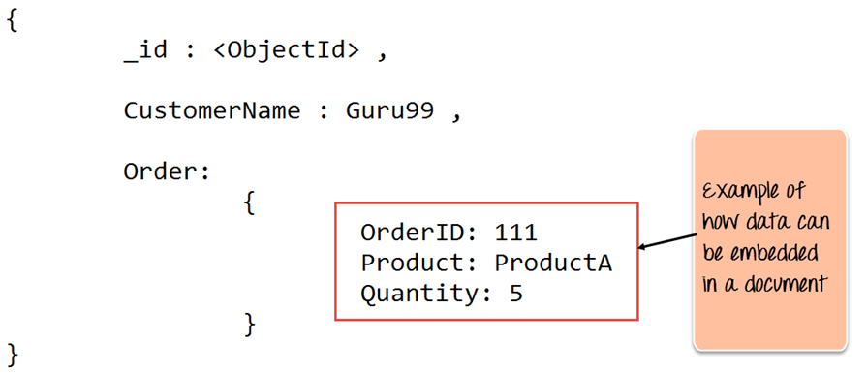This screenshot has height=373, width=868.
Task: Select the <ObjectId> placeholder text
Action: (286, 50)
